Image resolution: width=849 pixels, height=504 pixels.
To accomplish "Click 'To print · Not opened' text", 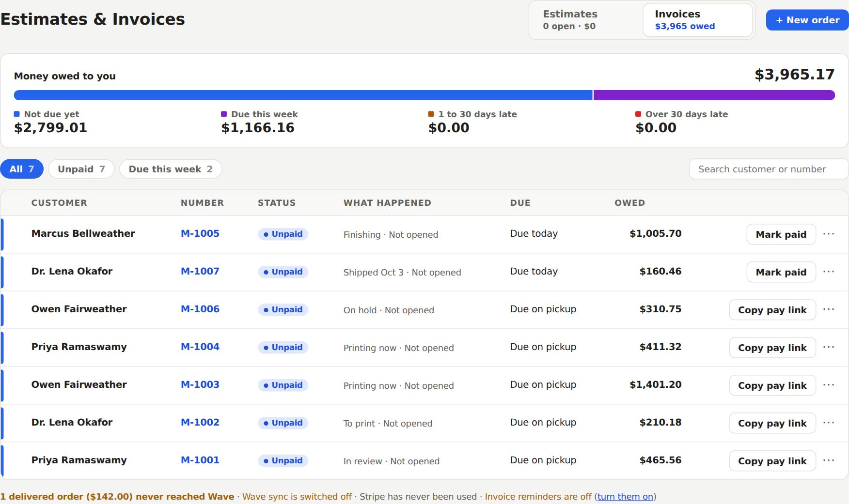I will coord(388,423).
